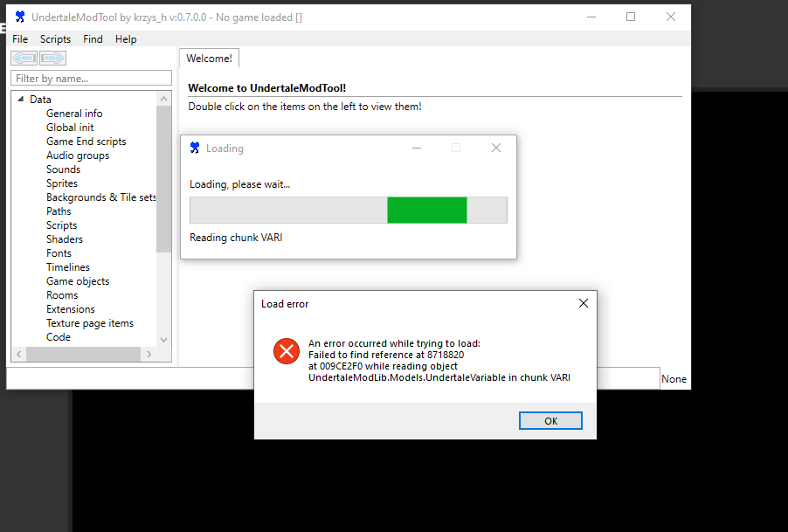The height and width of the screenshot is (532, 788).
Task: Select Backgrounds & Tile sets item
Action: (101, 197)
